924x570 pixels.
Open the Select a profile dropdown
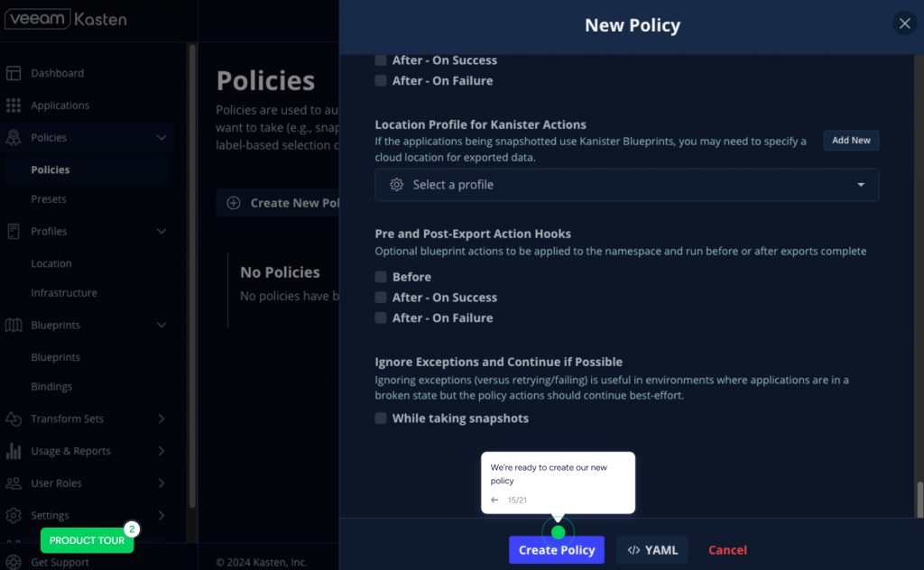point(626,185)
